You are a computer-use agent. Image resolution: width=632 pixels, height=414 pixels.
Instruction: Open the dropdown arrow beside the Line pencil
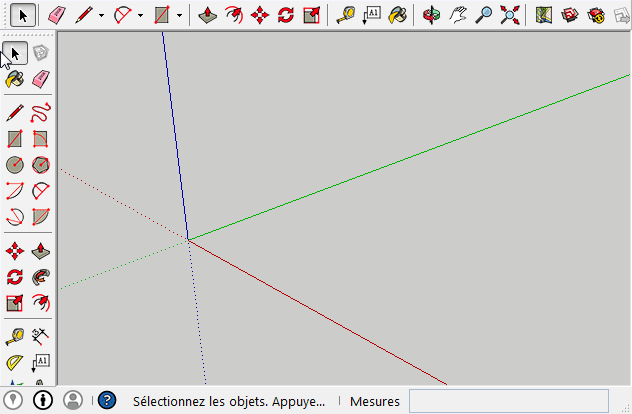pyautogui.click(x=101, y=16)
